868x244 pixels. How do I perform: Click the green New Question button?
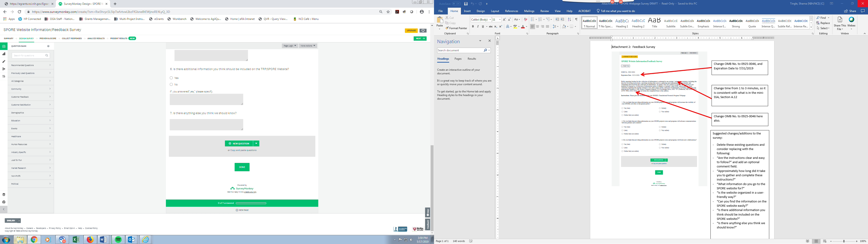point(239,143)
